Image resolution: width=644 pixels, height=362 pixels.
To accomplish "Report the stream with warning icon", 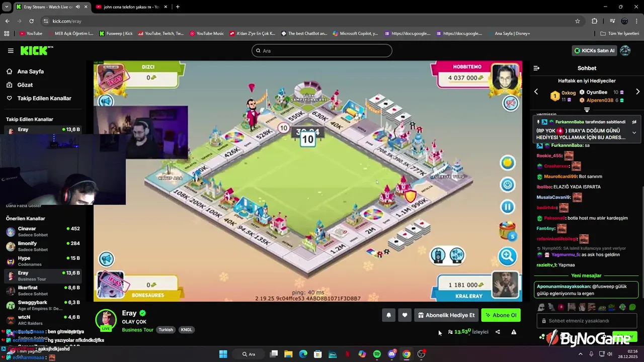I will 514,332.
